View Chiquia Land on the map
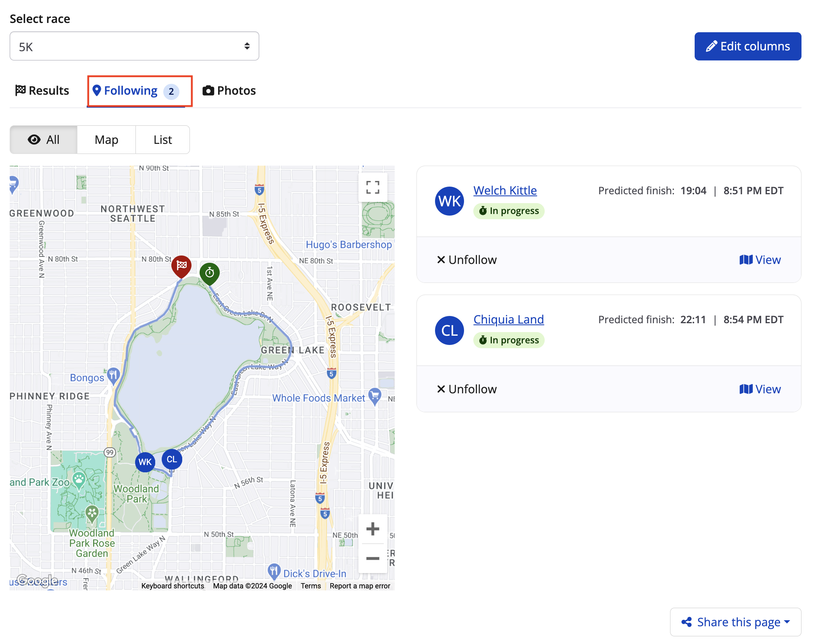 coord(760,389)
